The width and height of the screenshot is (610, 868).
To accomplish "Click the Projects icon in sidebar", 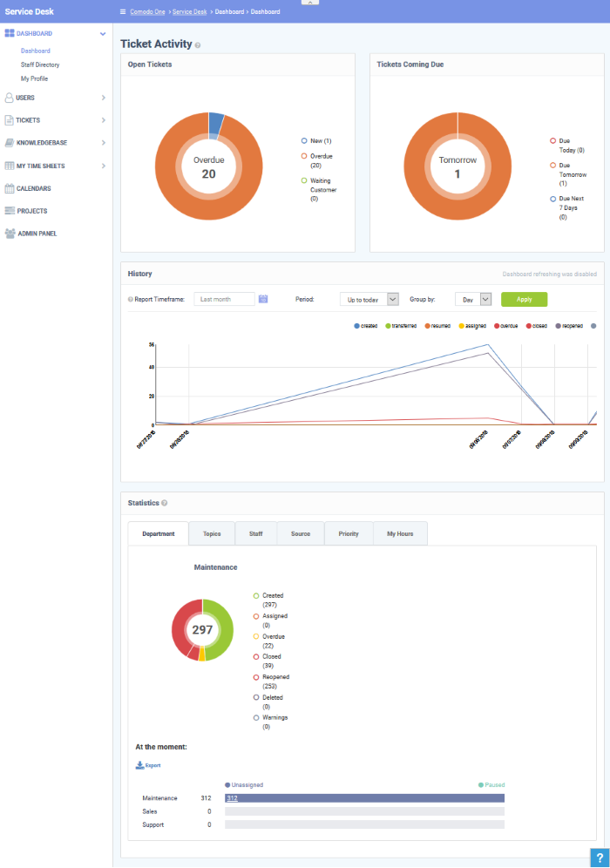I will pyautogui.click(x=10, y=211).
